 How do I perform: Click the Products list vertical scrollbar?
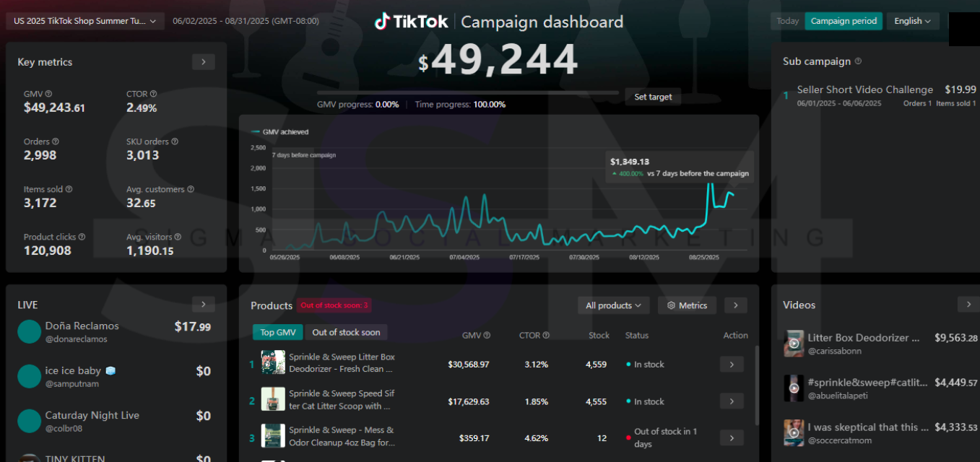[757, 385]
